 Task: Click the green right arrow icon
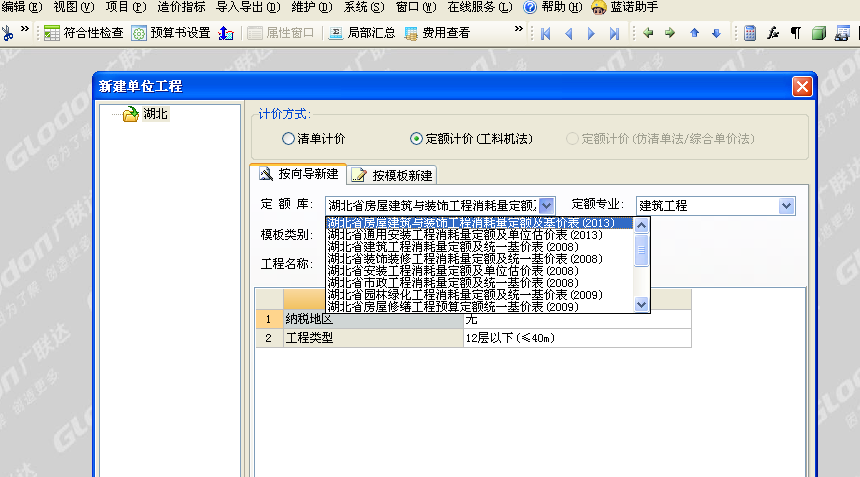pos(670,33)
